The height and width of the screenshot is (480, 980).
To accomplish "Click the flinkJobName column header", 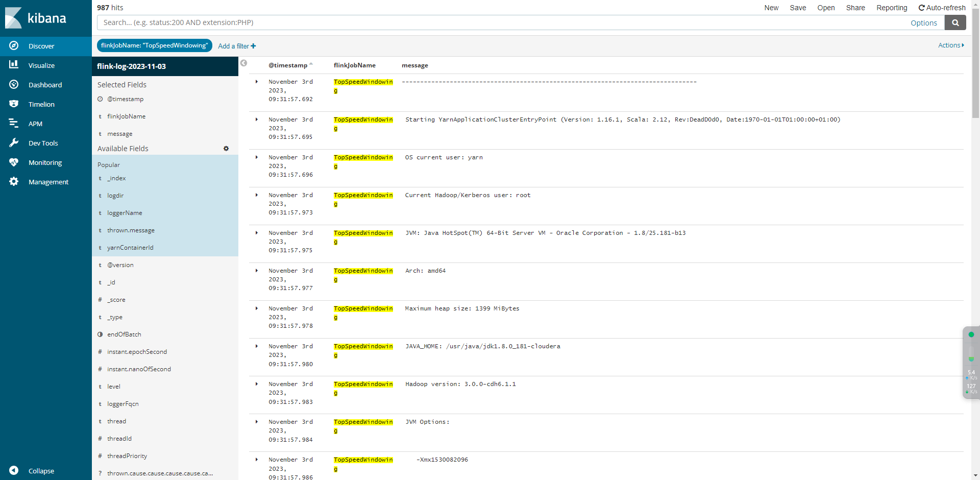I will [355, 65].
